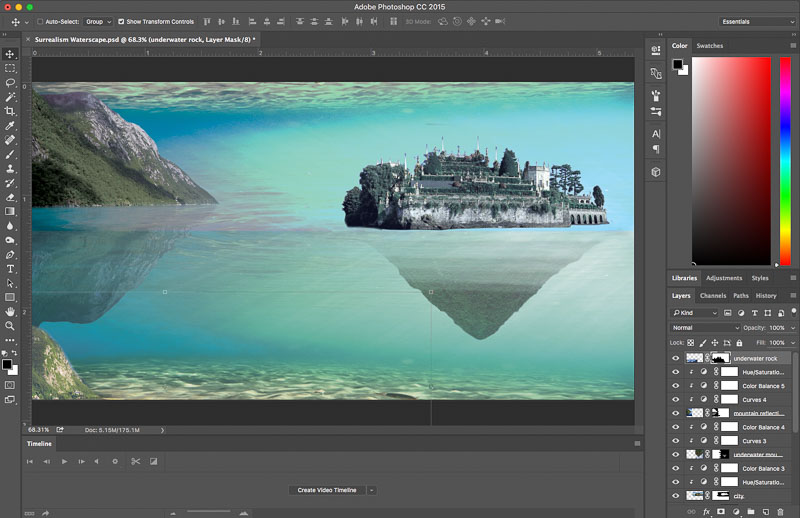
Task: Toggle visibility of Curves 4 layer
Action: (x=676, y=400)
